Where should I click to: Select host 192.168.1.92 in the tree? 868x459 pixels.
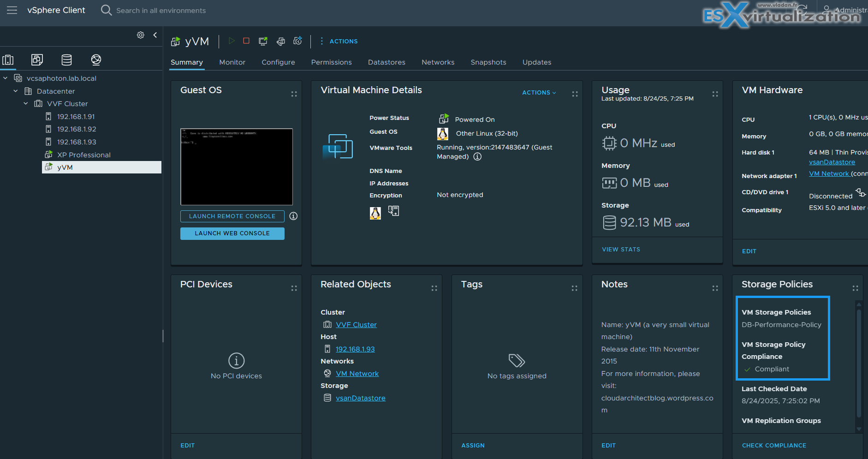[77, 129]
